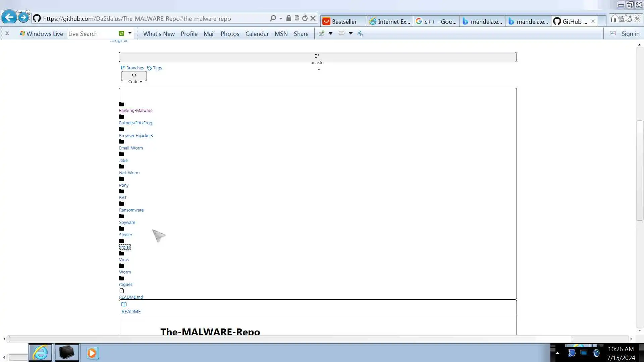Open the Tools gear icon in the browser
Screen dimensions: 644x362
coord(638,19)
